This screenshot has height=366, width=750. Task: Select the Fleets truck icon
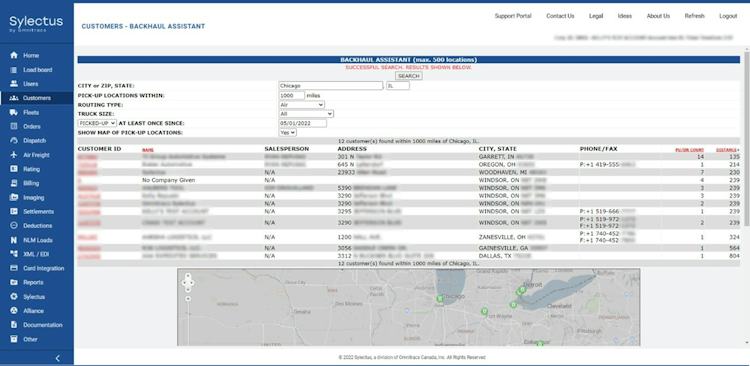pos(14,112)
